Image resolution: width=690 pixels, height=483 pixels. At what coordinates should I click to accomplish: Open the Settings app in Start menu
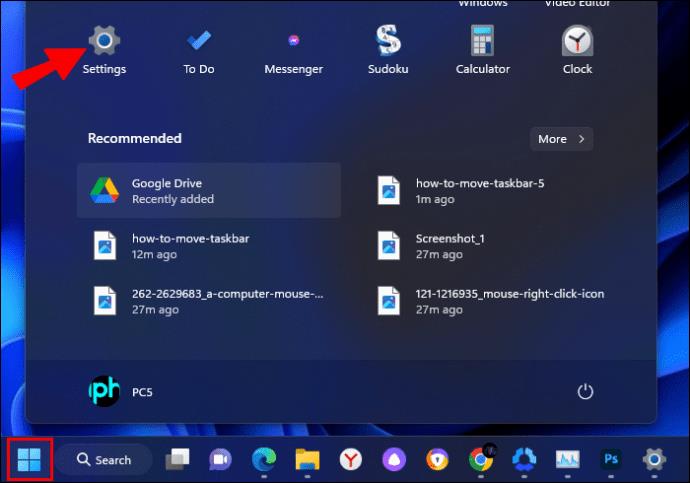[104, 49]
